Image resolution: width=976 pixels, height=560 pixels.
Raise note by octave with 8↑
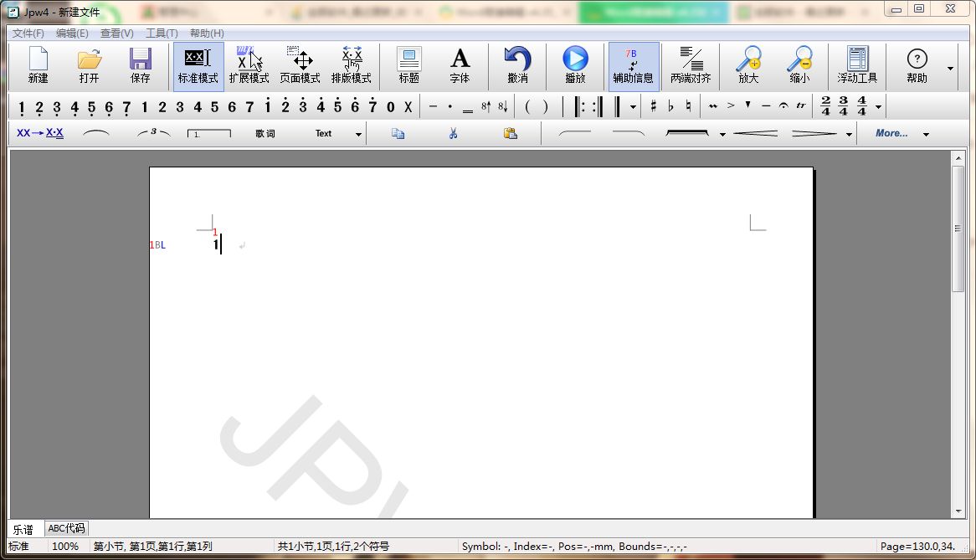485,106
